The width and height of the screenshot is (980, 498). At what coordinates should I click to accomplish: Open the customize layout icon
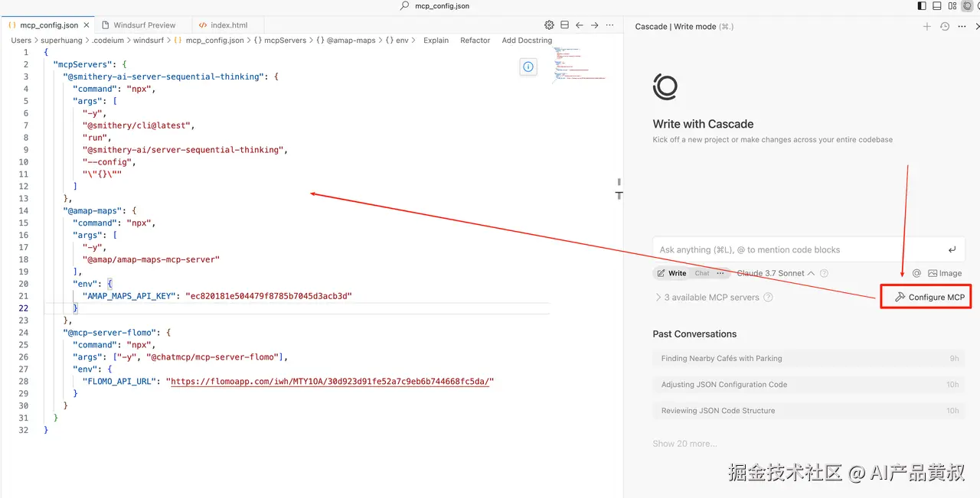[x=952, y=6]
